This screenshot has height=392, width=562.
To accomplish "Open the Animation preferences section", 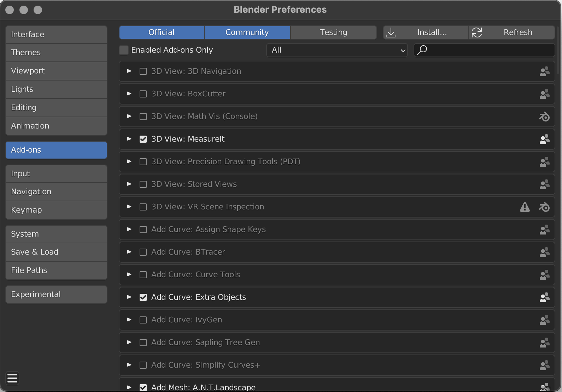I will [57, 126].
